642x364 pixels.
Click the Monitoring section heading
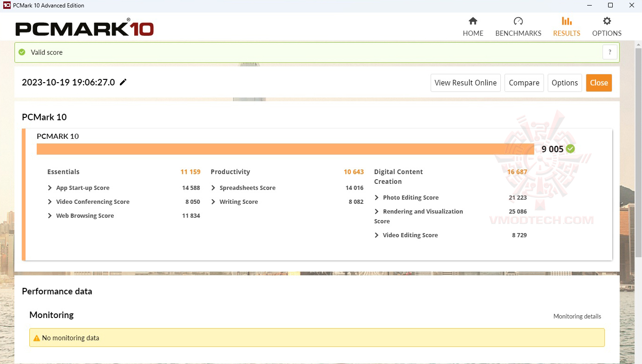(x=52, y=315)
